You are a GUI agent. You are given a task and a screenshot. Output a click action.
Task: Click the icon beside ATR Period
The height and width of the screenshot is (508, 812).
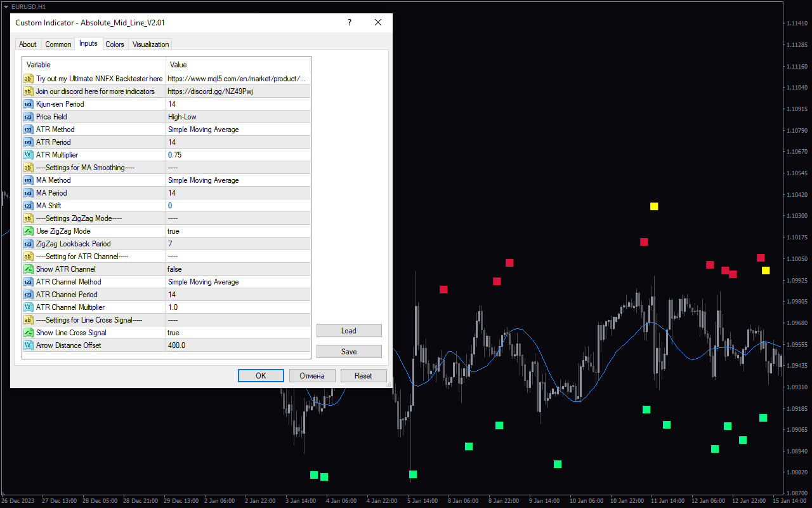pyautogui.click(x=29, y=142)
